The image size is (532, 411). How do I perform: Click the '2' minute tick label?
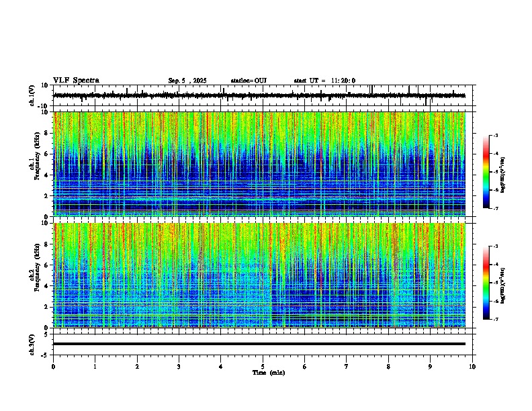pos(137,367)
